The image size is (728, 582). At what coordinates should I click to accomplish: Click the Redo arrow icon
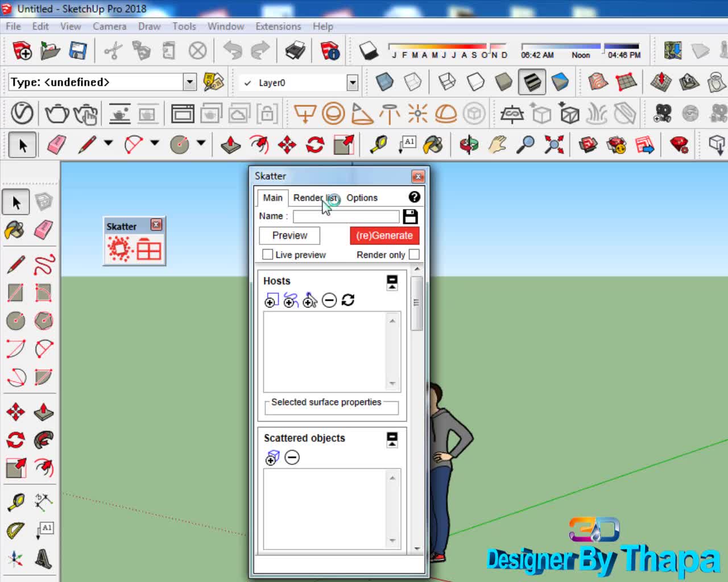tap(260, 51)
